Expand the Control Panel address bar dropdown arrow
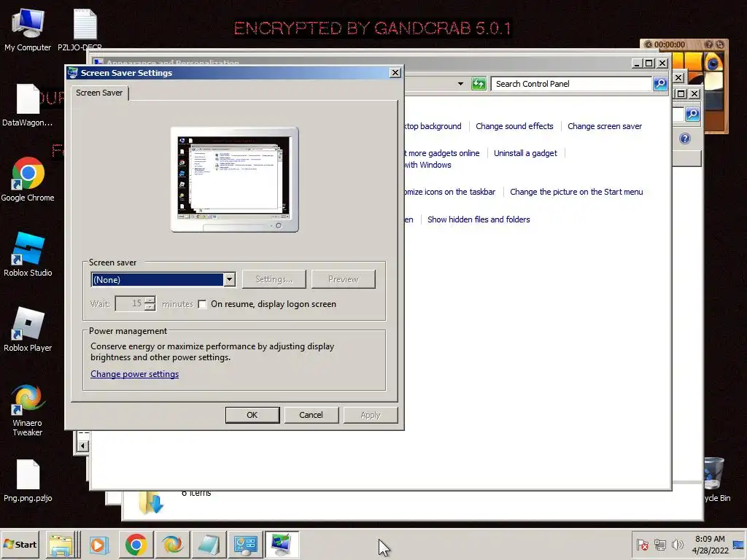747x560 pixels. point(460,84)
